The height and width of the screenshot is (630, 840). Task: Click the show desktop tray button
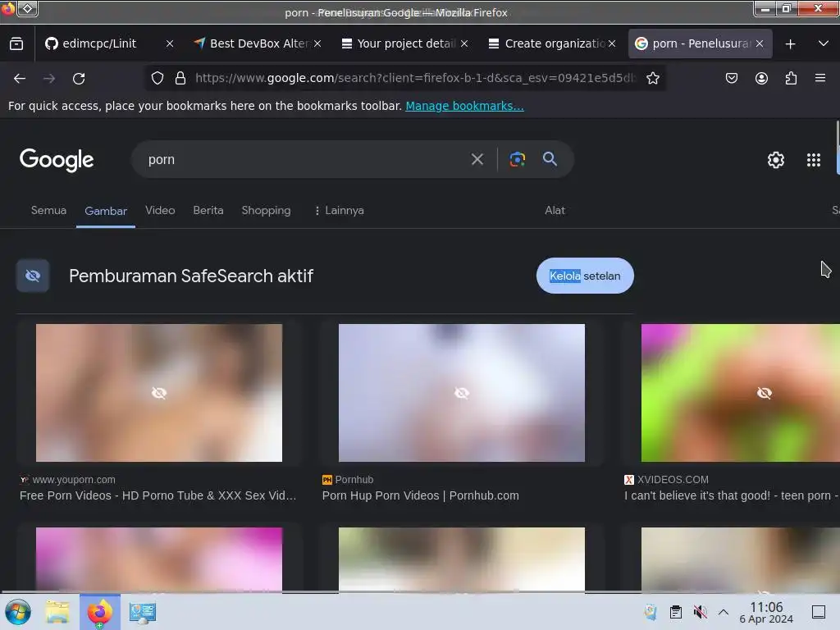(819, 612)
